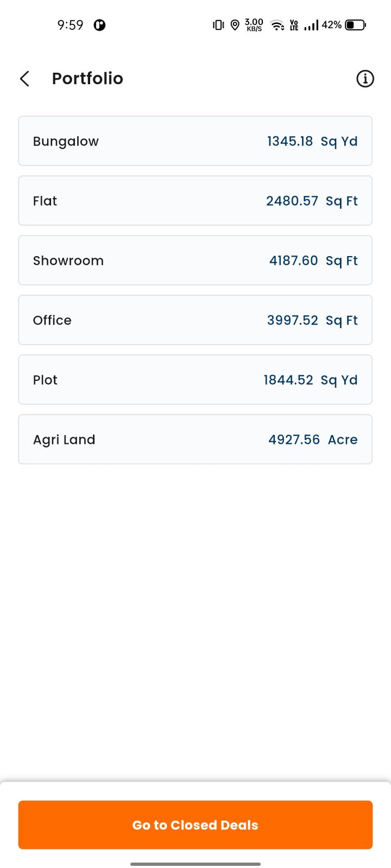Open the Agri Land portfolio row
Viewport: 391px width, 868px height.
tap(195, 439)
